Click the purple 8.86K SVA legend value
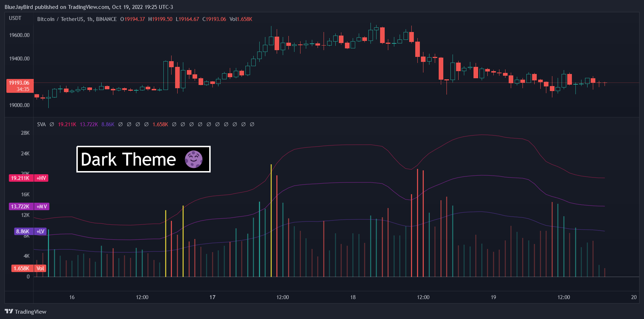The width and height of the screenshot is (644, 319). click(108, 124)
